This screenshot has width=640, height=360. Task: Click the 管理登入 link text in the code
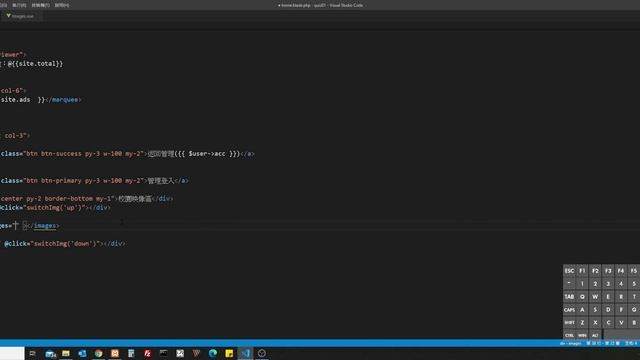click(x=160, y=181)
